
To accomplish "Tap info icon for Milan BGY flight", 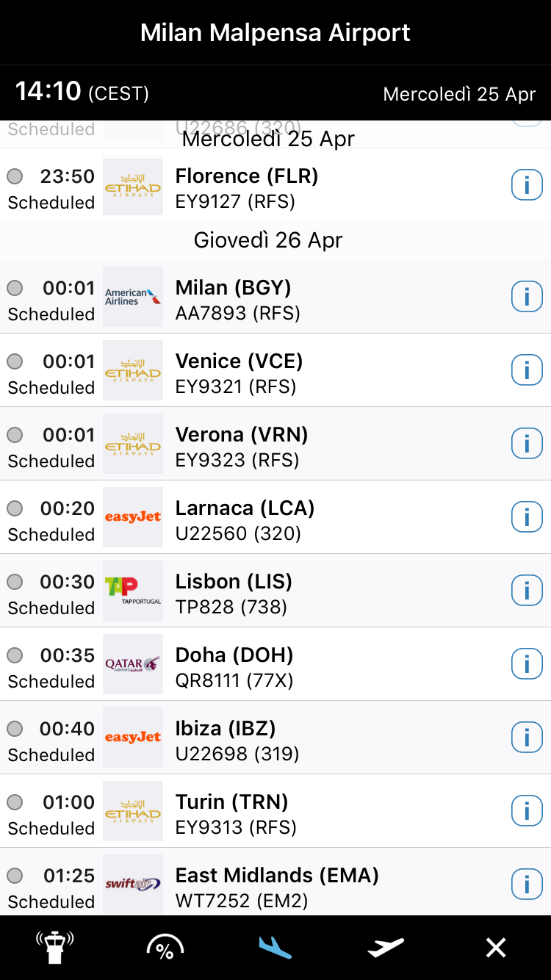I will (x=527, y=298).
